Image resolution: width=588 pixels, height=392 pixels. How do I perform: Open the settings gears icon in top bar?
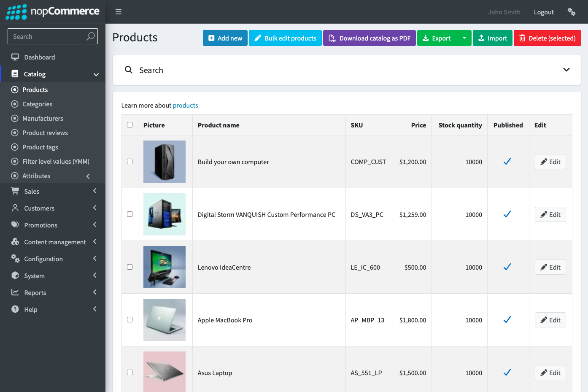tap(572, 12)
